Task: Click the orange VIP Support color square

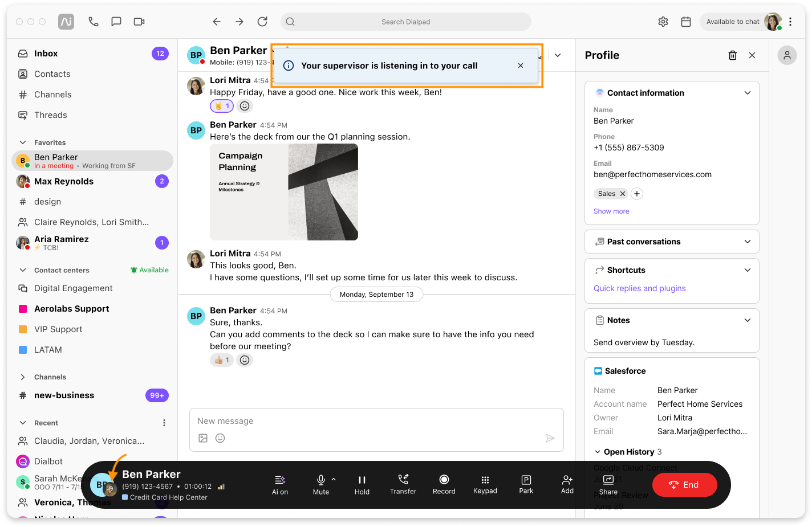Action: (x=23, y=329)
